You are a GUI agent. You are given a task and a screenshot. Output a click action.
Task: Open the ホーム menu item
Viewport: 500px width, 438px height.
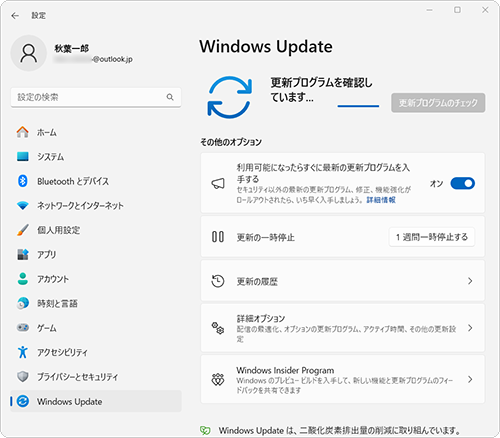tap(96, 132)
